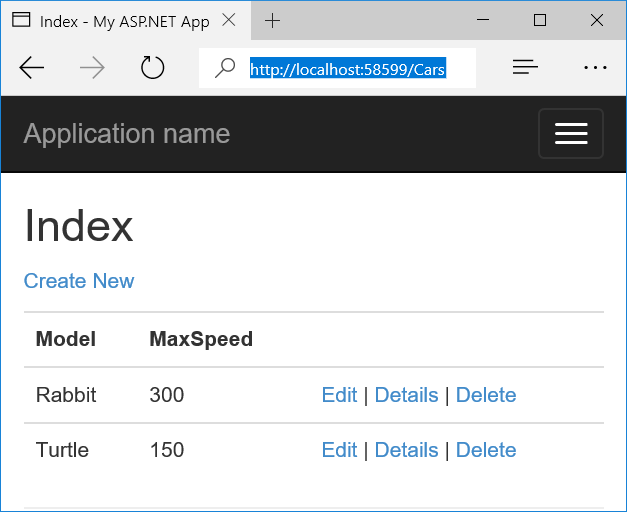Click the page icon on the browser tab

click(x=20, y=21)
